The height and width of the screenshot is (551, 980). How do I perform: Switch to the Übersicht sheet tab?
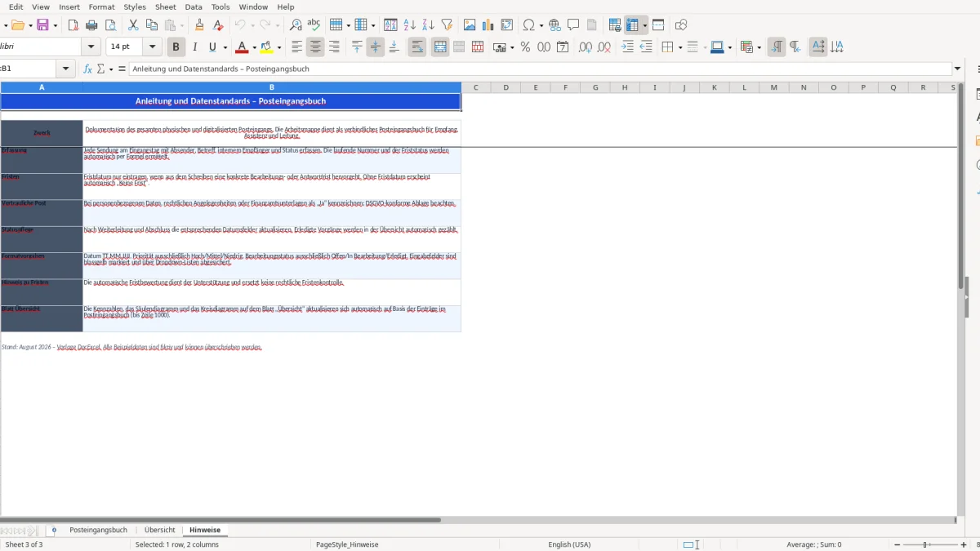159,530
